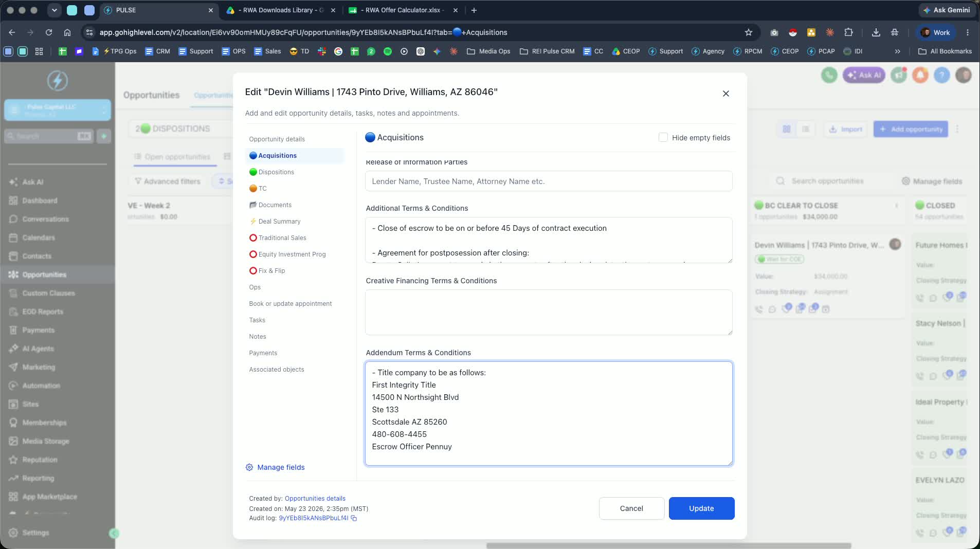Open Chrome's three-dot menu
Screen dimensions: 980x549
(x=967, y=32)
